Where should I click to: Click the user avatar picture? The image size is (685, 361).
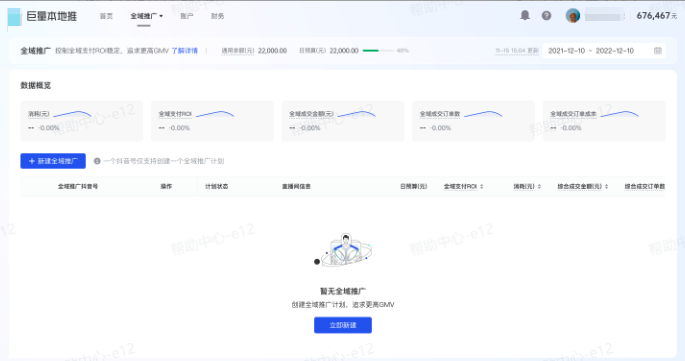(573, 16)
